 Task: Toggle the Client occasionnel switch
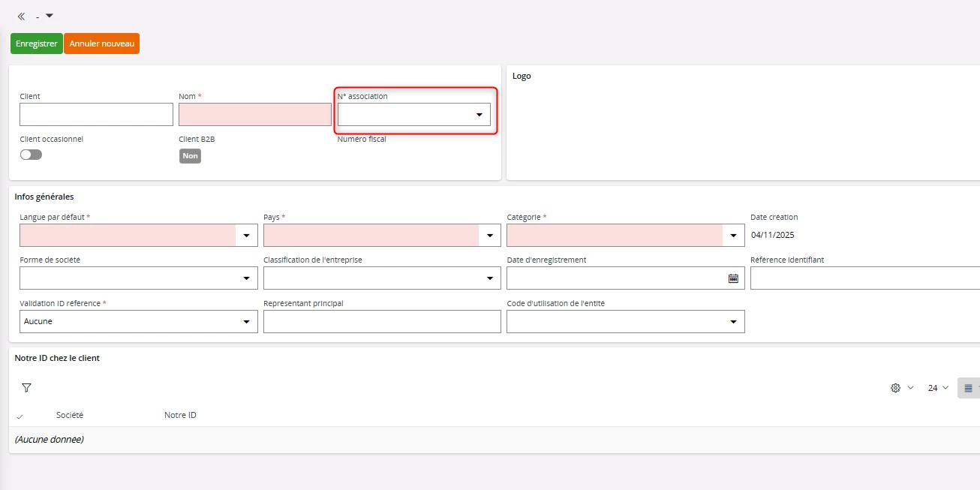pyautogui.click(x=32, y=155)
